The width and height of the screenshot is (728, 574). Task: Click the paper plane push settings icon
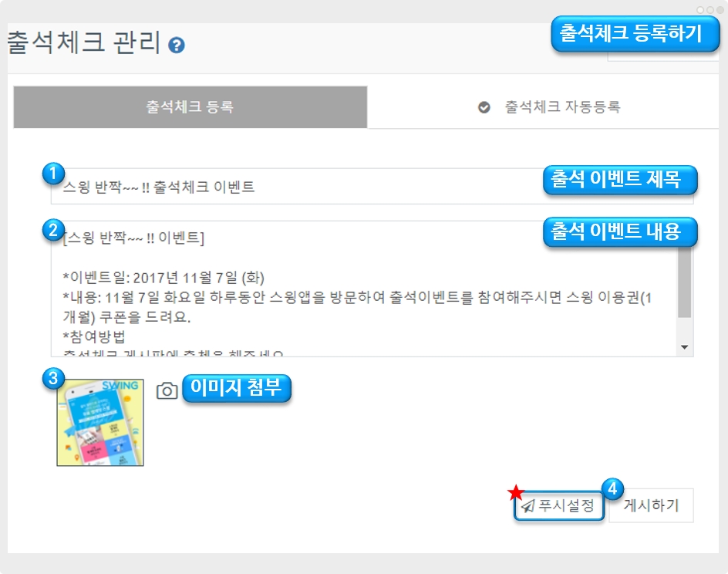528,506
